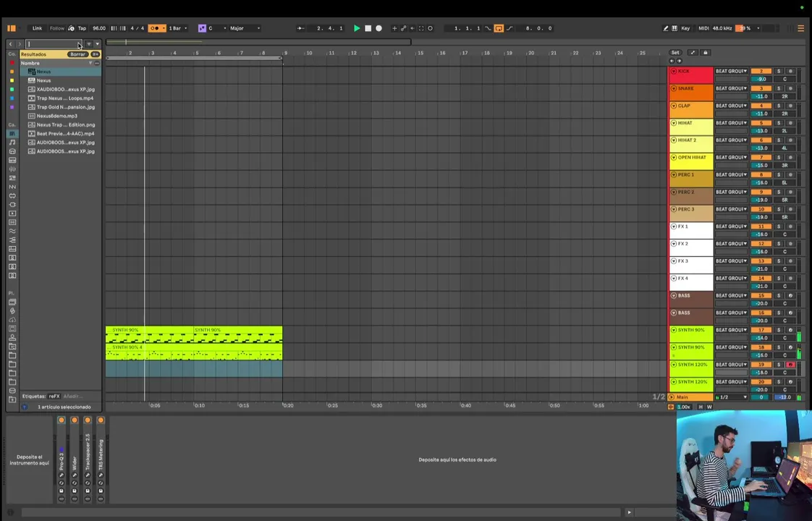Toggle the automation mode icon beside Set
The width and height of the screenshot is (812, 521).
tap(693, 53)
